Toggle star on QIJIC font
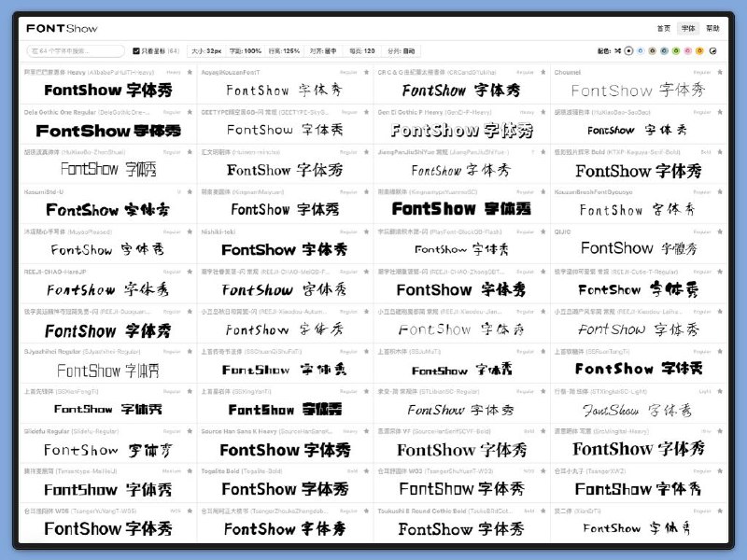Screen dimensions: 747x560 pyautogui.click(x=720, y=231)
